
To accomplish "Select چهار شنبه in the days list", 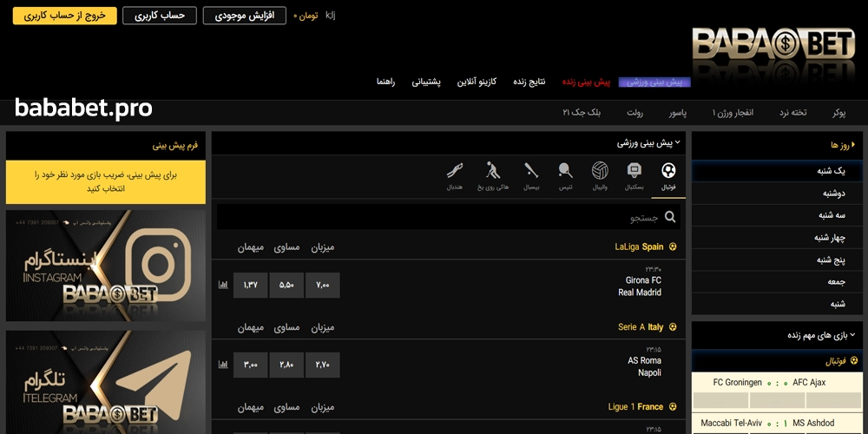I will (x=777, y=238).
